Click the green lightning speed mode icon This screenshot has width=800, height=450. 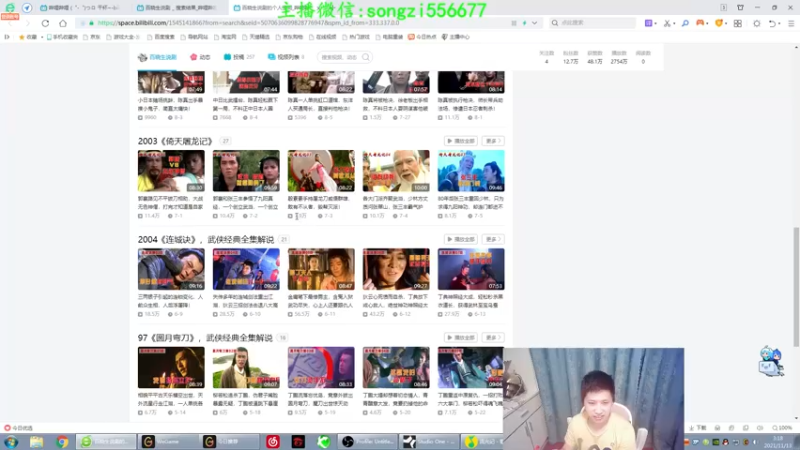tap(524, 23)
